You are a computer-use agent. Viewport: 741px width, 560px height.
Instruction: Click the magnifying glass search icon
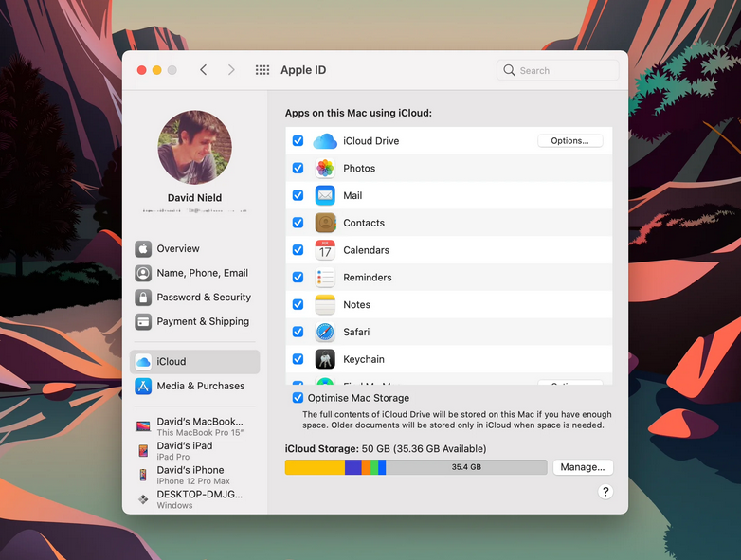tap(509, 70)
